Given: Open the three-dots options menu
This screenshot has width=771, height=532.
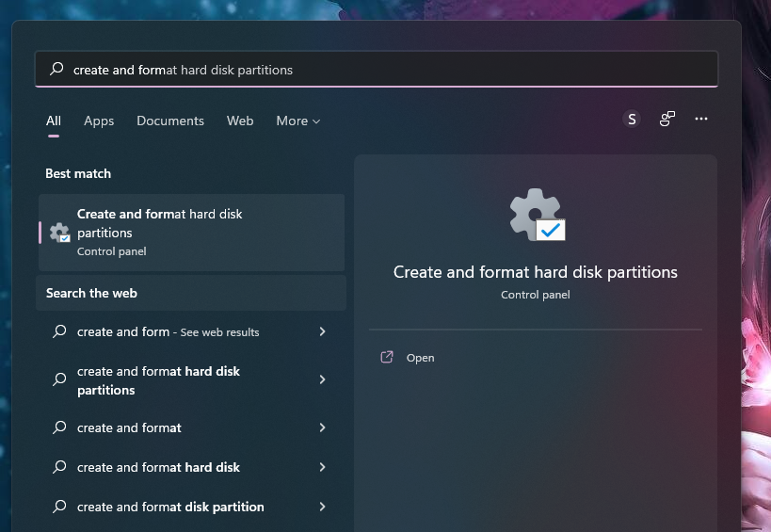Looking at the screenshot, I should (701, 119).
